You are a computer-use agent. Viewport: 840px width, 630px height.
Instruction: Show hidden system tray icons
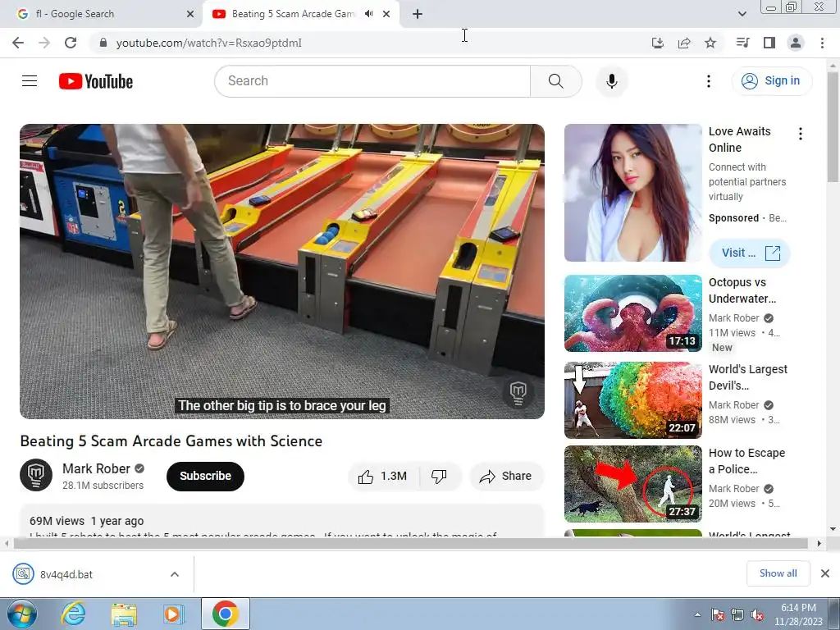click(x=697, y=615)
